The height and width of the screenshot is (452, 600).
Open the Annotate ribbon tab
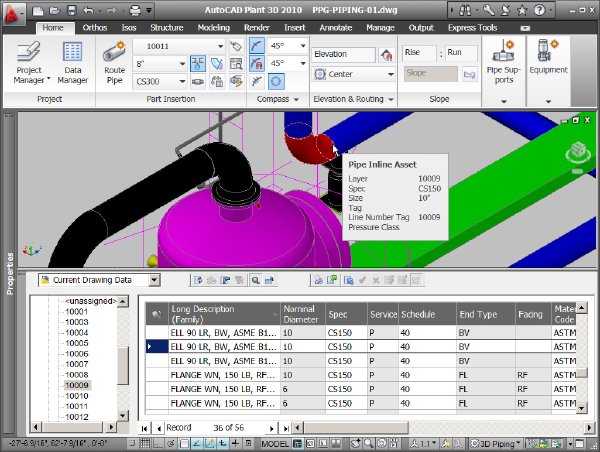[x=336, y=28]
